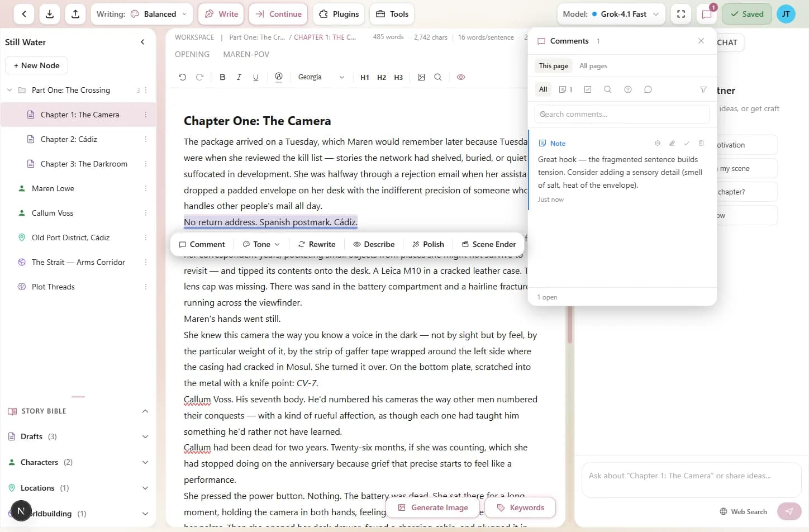Image resolution: width=809 pixels, height=532 pixels.
Task: Apply italic formatting
Action: [x=239, y=77]
